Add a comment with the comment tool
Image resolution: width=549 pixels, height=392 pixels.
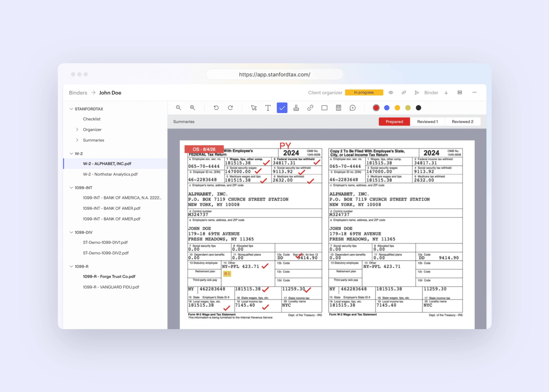[353, 108]
